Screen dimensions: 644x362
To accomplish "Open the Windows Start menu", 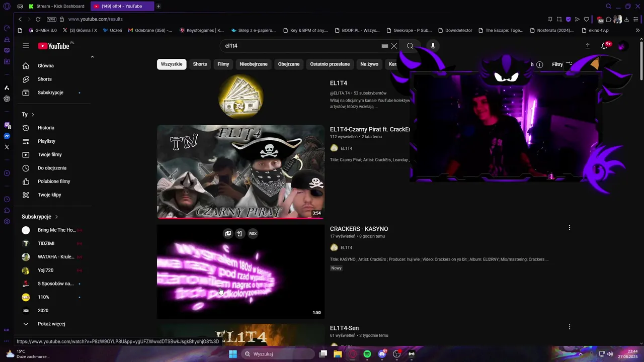I will 232,354.
